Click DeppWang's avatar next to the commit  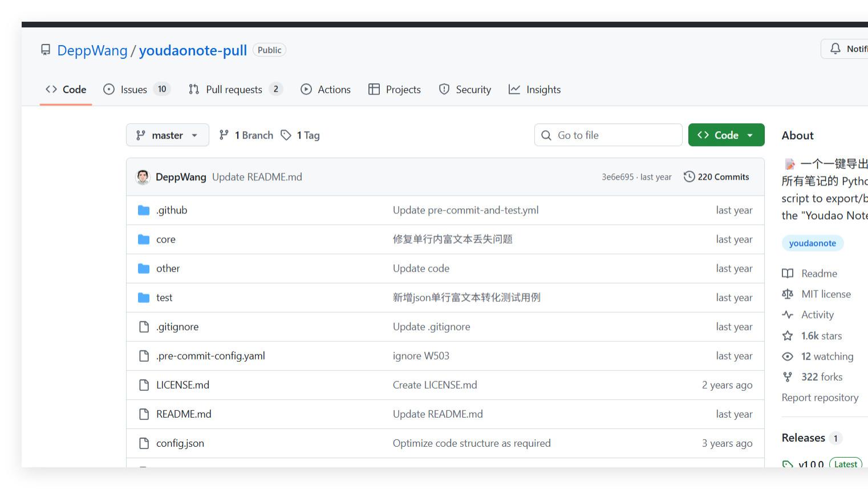[x=144, y=176]
